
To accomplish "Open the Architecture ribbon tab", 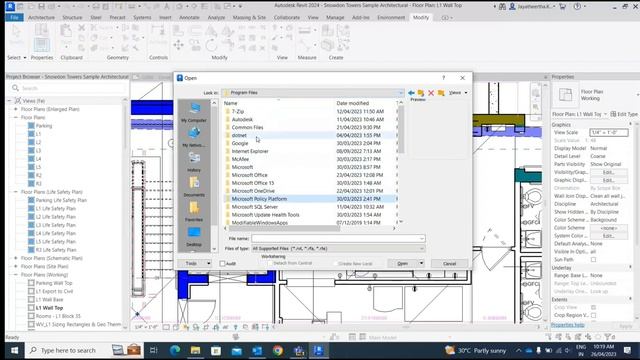I will pos(41,18).
